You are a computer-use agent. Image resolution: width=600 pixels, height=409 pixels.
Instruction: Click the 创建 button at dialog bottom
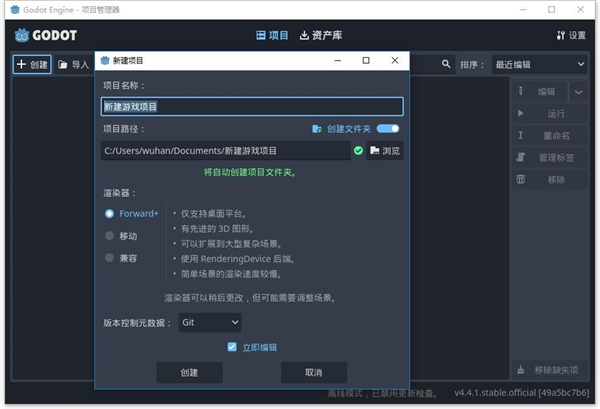[x=189, y=372]
